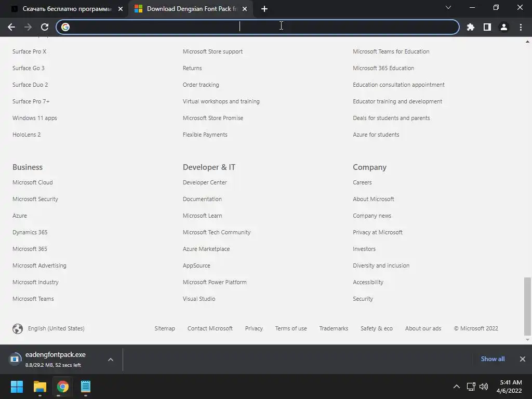Click the Trademarks footer link
532x399 pixels.
(x=334, y=328)
